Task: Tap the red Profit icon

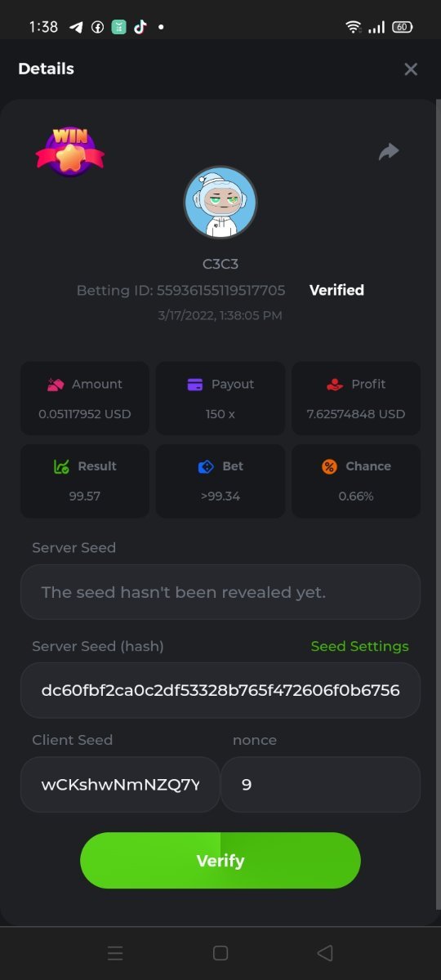Action: [334, 384]
